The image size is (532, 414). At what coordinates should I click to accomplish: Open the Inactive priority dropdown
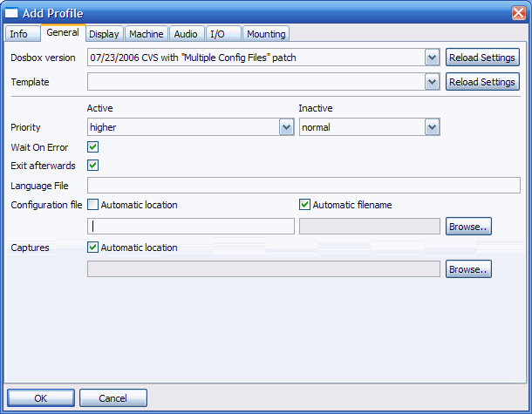(432, 127)
